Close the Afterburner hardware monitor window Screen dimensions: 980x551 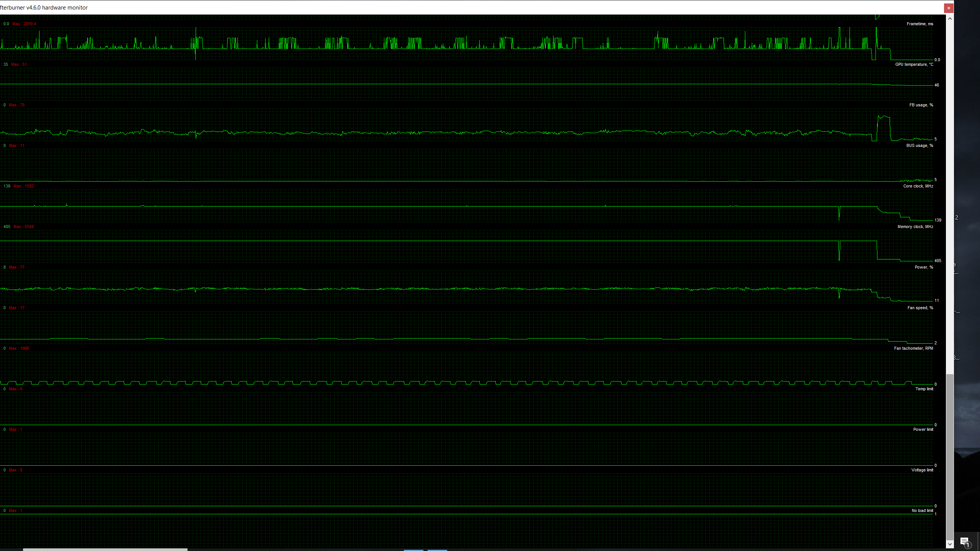coord(949,8)
